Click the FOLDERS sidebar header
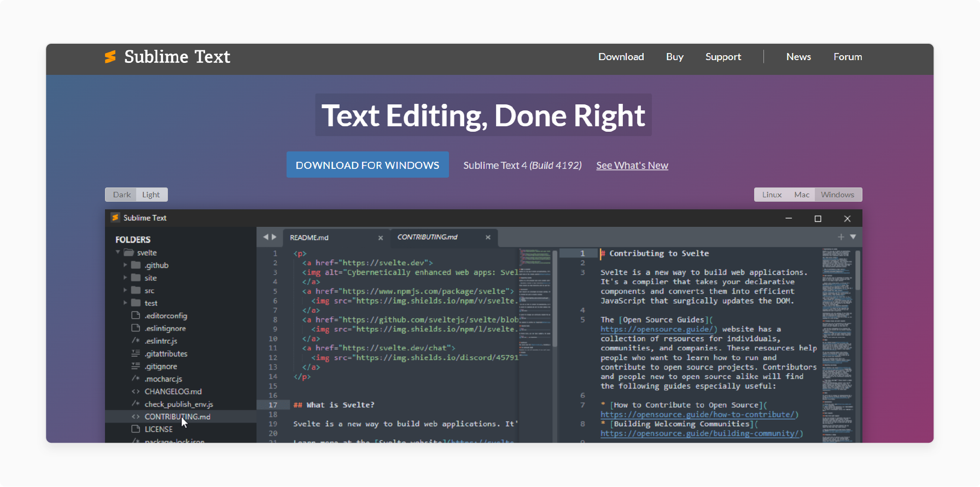 click(133, 239)
